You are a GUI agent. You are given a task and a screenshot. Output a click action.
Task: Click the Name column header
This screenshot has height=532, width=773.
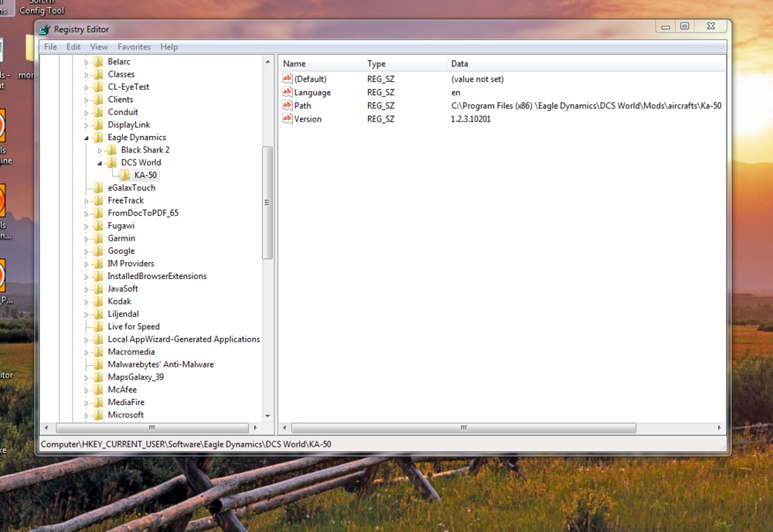(321, 63)
